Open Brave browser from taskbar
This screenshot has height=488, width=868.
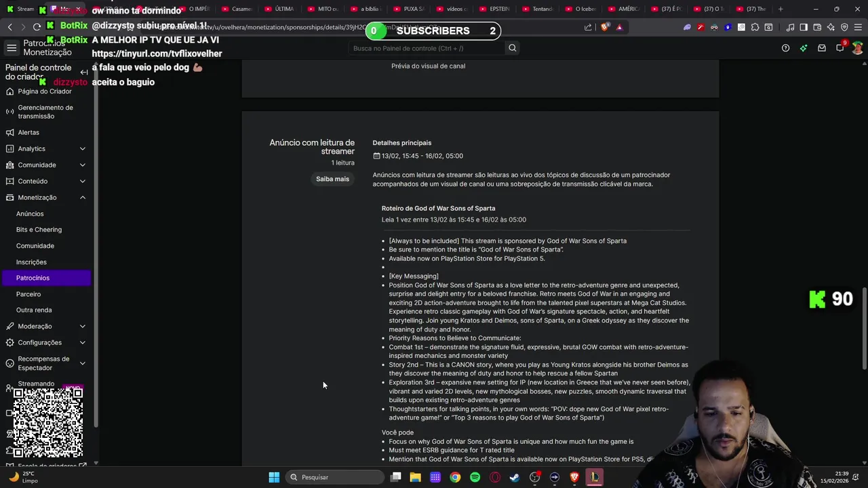pos(574,477)
